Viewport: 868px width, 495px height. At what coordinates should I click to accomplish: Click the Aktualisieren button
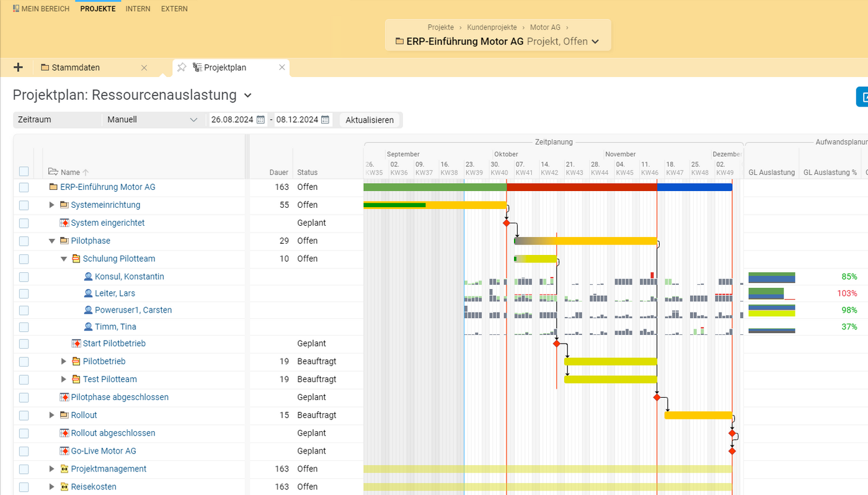[370, 120]
